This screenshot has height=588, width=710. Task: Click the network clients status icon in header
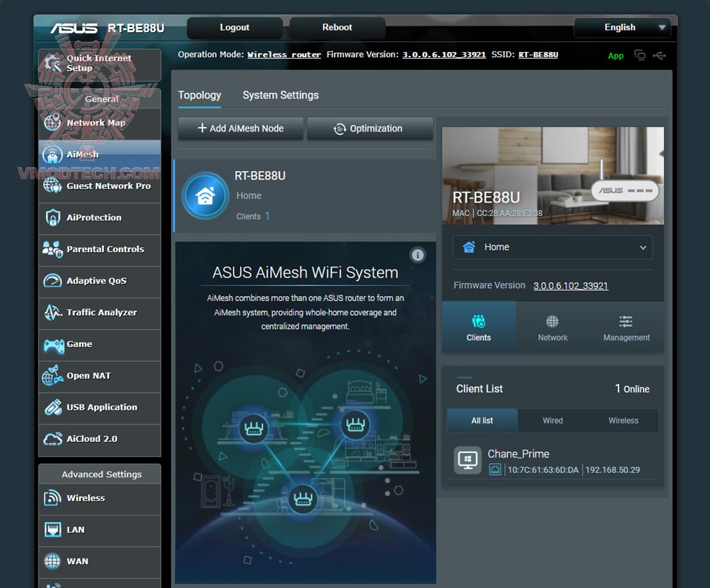[x=640, y=55]
